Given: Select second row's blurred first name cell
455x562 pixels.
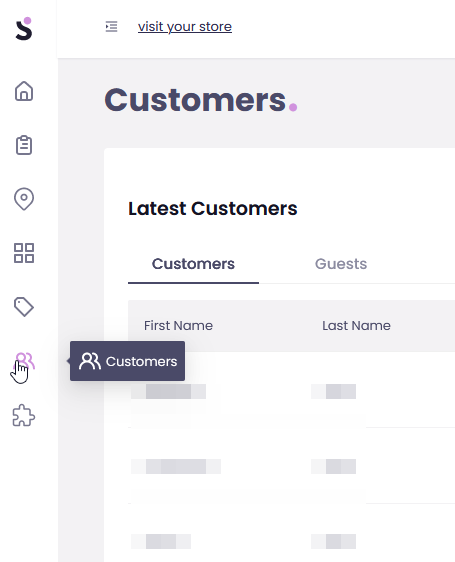Looking at the screenshot, I should point(176,466).
